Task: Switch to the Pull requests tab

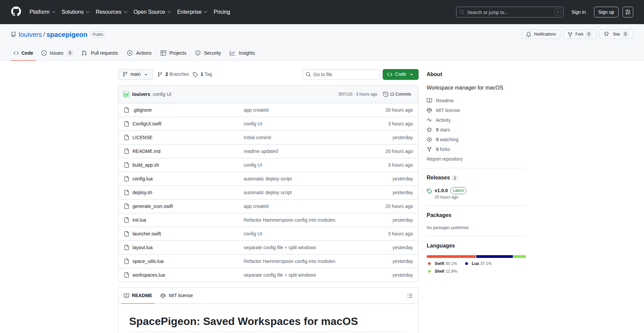Action: click(100, 53)
